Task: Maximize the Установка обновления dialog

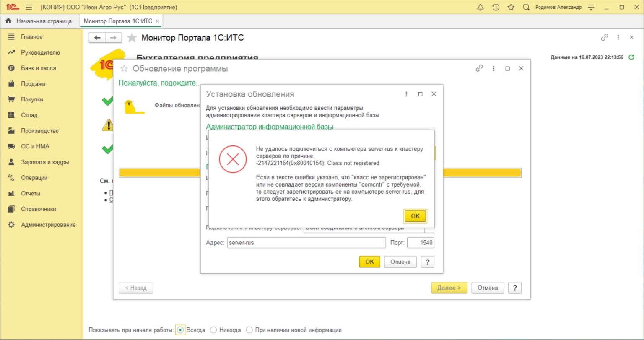Action: (x=420, y=94)
